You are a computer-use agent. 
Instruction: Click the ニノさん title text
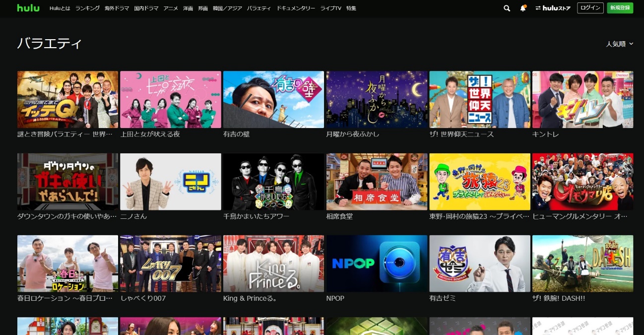134,216
